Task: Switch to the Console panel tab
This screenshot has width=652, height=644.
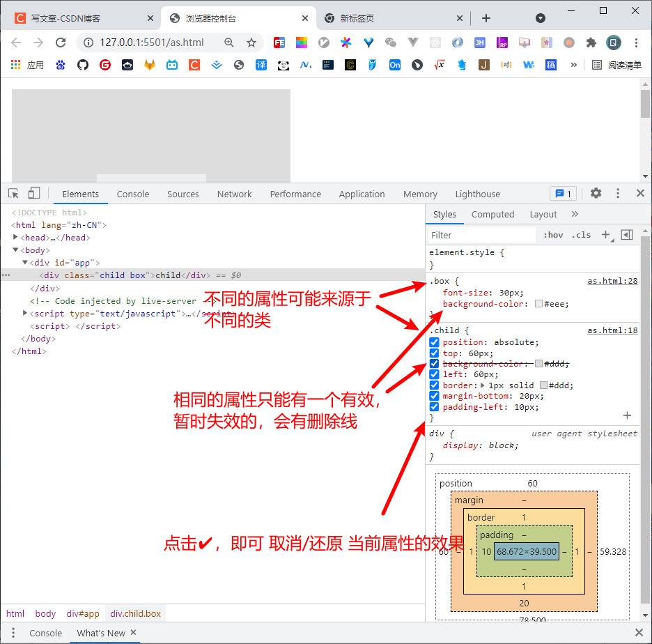Action: coord(133,194)
